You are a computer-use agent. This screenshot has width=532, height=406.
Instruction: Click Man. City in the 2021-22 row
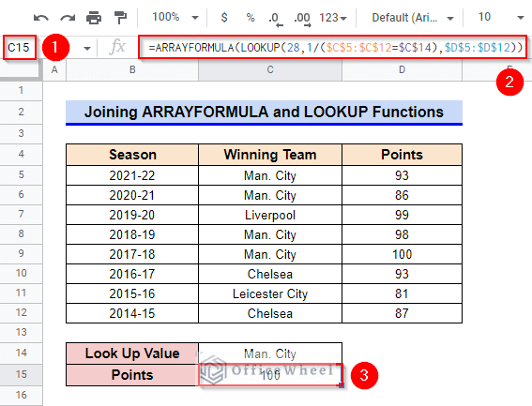click(270, 175)
